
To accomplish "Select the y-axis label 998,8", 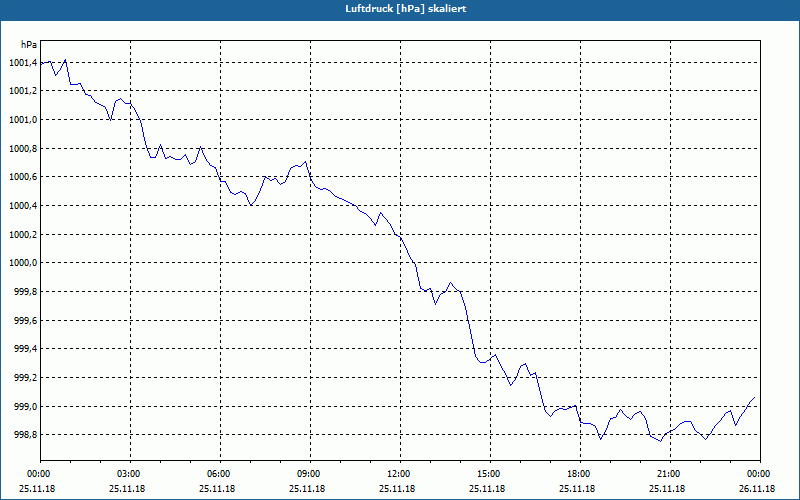I will pyautogui.click(x=26, y=435).
